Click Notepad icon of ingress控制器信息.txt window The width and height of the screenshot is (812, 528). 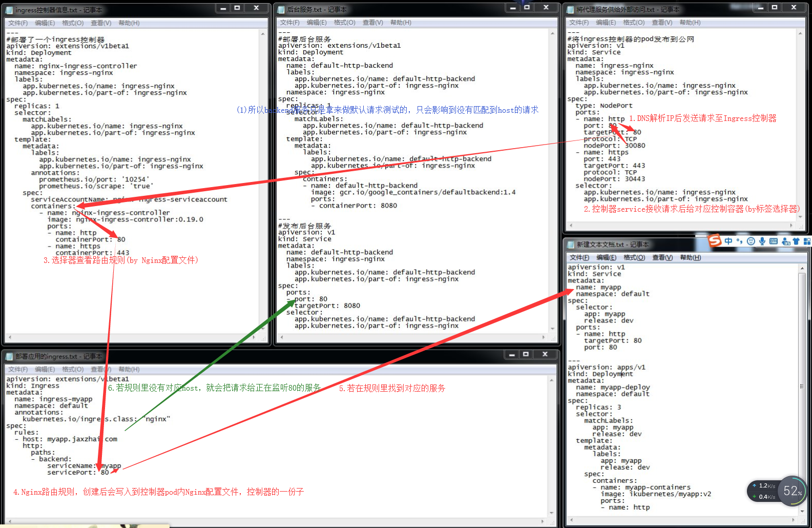click(9, 10)
